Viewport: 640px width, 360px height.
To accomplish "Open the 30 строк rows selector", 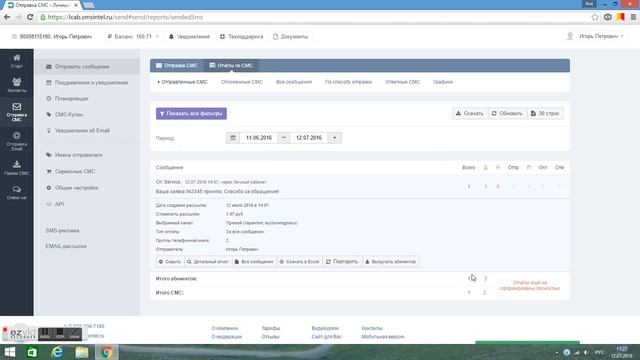I will (x=545, y=113).
